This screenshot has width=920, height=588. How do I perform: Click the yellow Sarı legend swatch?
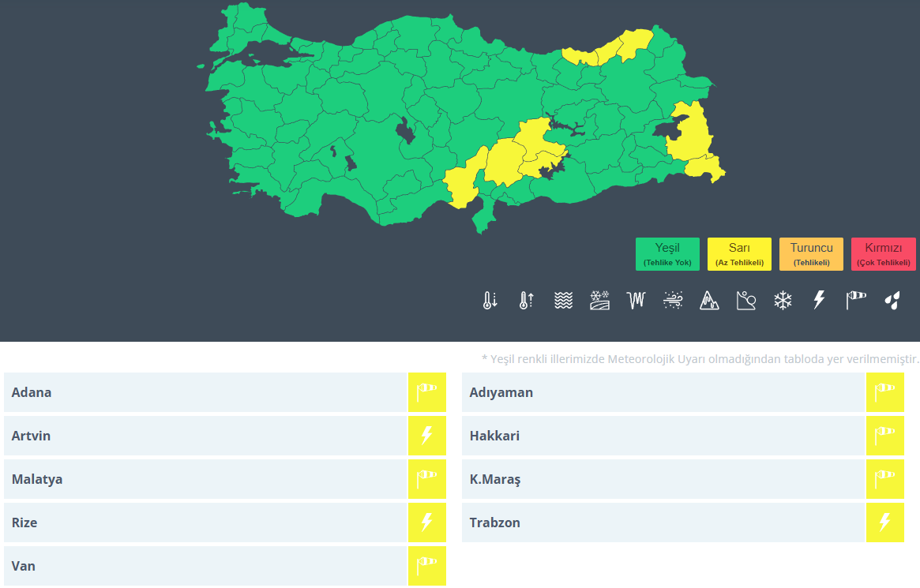coord(739,254)
